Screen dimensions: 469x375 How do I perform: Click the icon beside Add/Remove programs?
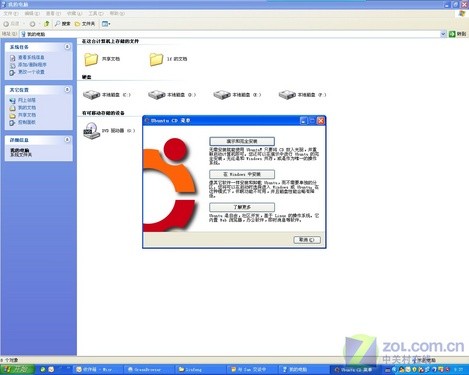pyautogui.click(x=13, y=65)
